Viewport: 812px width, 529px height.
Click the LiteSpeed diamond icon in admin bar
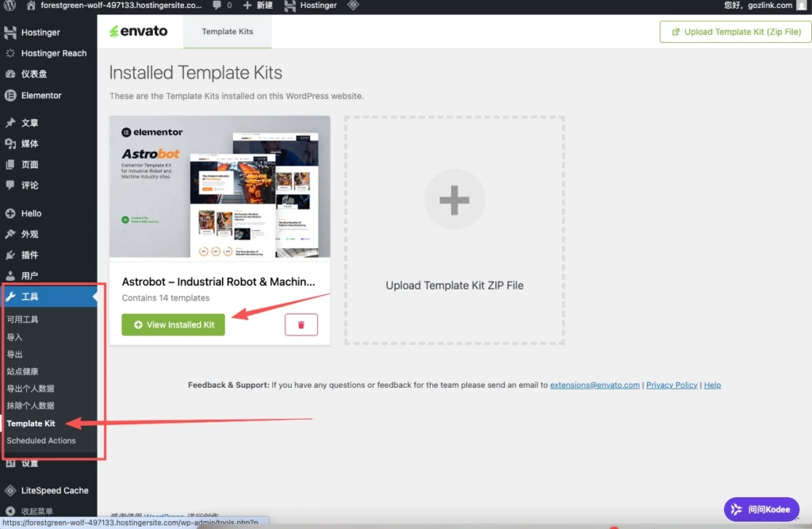click(353, 6)
